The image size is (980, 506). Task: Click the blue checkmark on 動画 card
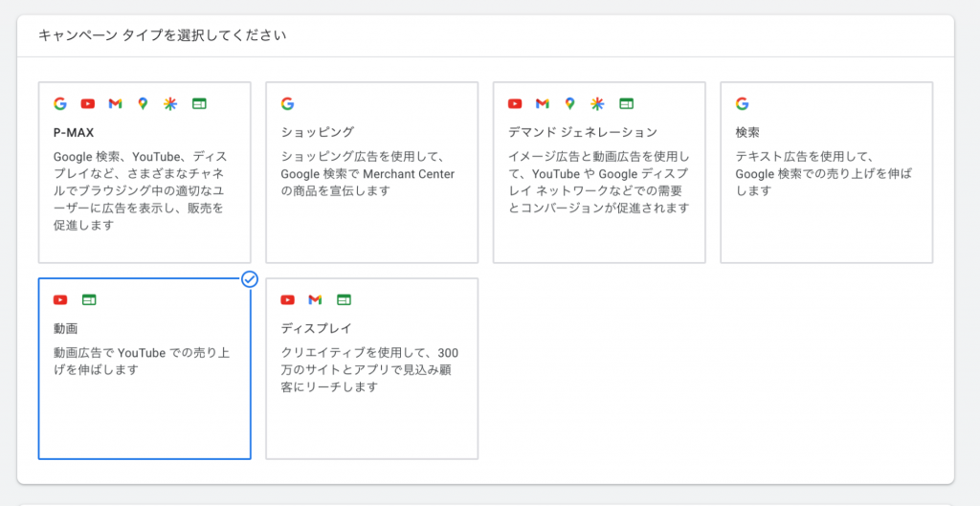(x=250, y=279)
